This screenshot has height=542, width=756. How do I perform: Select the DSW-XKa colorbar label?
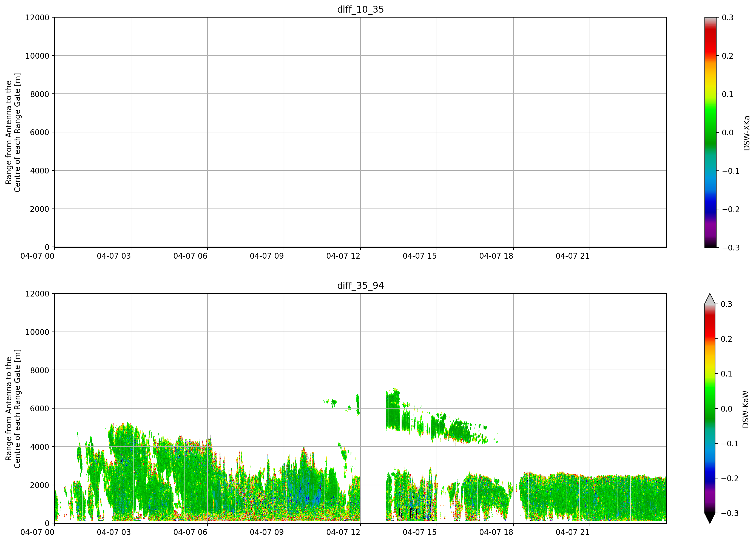pos(747,133)
